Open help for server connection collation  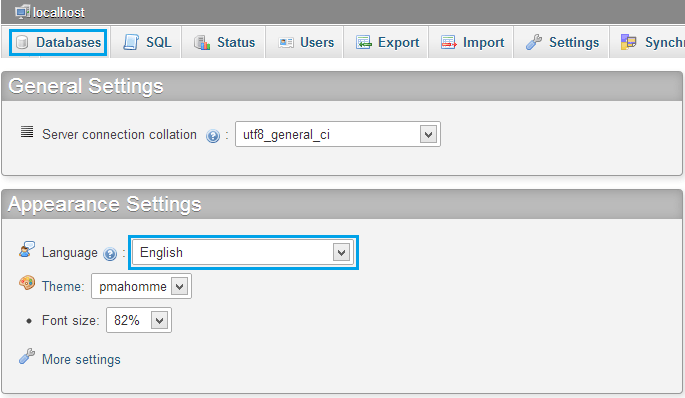(x=213, y=136)
